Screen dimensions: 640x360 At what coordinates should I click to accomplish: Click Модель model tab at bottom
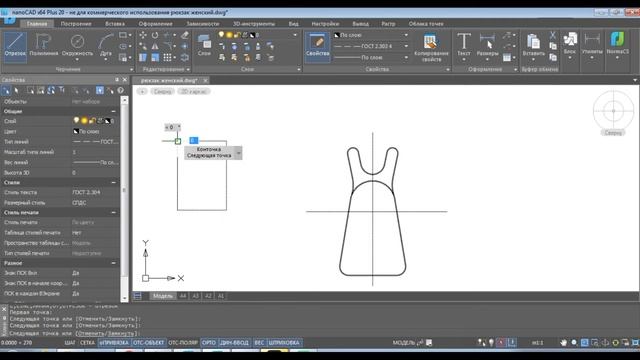coord(162,296)
